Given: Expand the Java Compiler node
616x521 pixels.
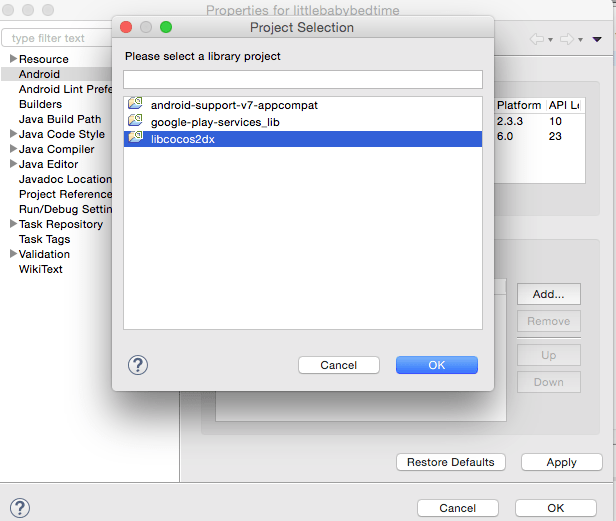Looking at the screenshot, I should 13,149.
